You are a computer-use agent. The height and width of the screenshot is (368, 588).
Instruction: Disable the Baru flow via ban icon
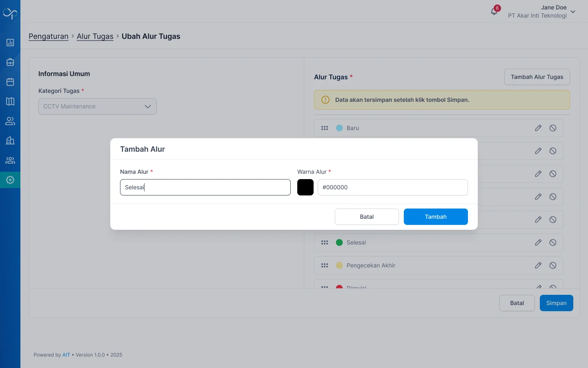(553, 128)
